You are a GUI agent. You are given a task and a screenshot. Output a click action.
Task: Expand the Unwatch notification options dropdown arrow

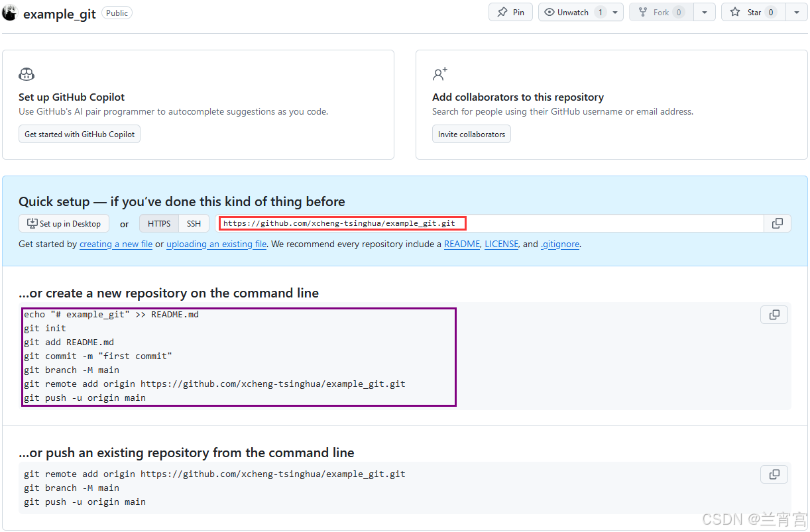[x=616, y=12]
